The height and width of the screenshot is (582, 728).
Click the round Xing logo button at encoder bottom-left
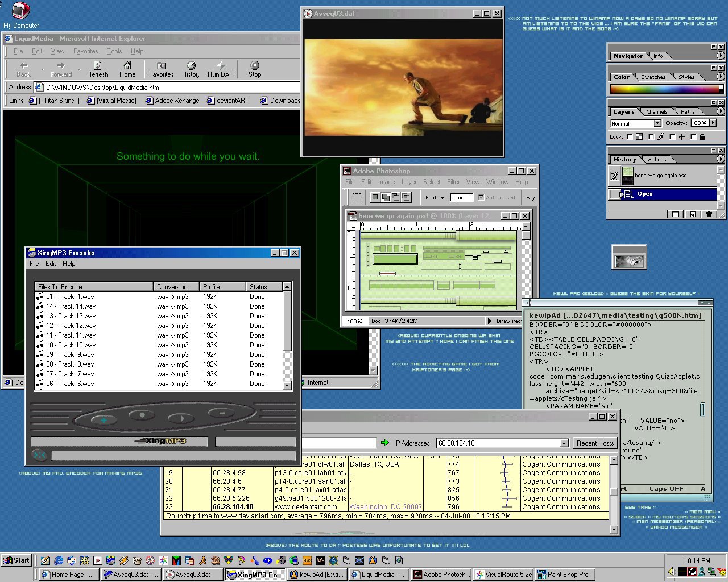pyautogui.click(x=39, y=455)
